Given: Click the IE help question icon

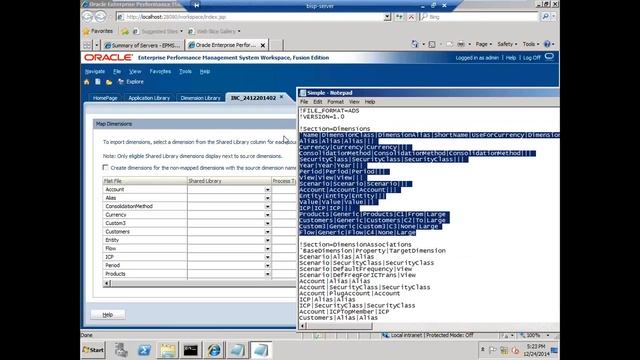Looking at the screenshot, I should coord(547,44).
